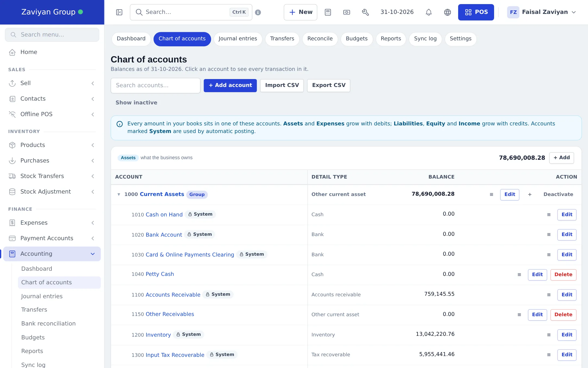
Task: Click Import CSV button
Action: coord(282,85)
